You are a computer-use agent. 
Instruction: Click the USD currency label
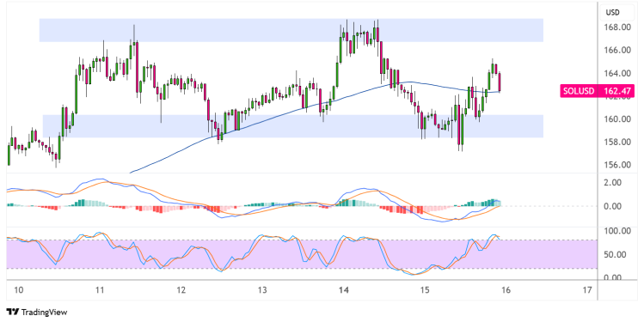(612, 13)
